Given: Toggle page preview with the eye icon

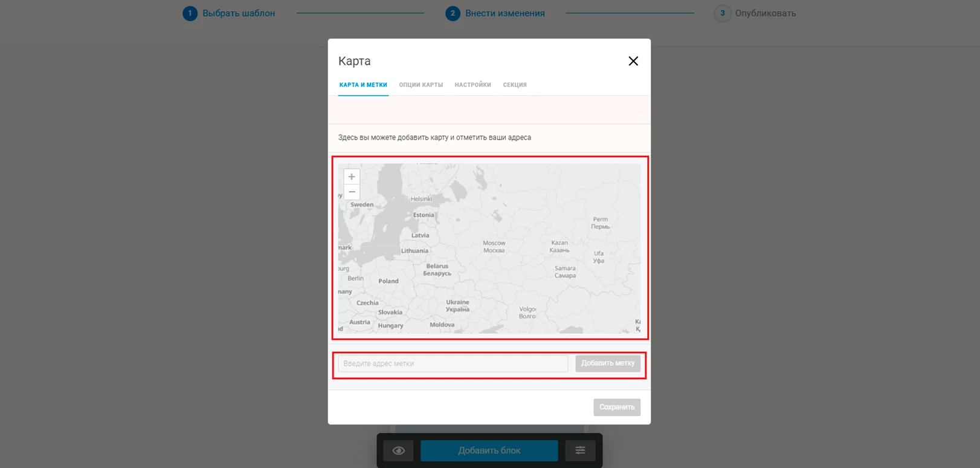Looking at the screenshot, I should [x=399, y=450].
